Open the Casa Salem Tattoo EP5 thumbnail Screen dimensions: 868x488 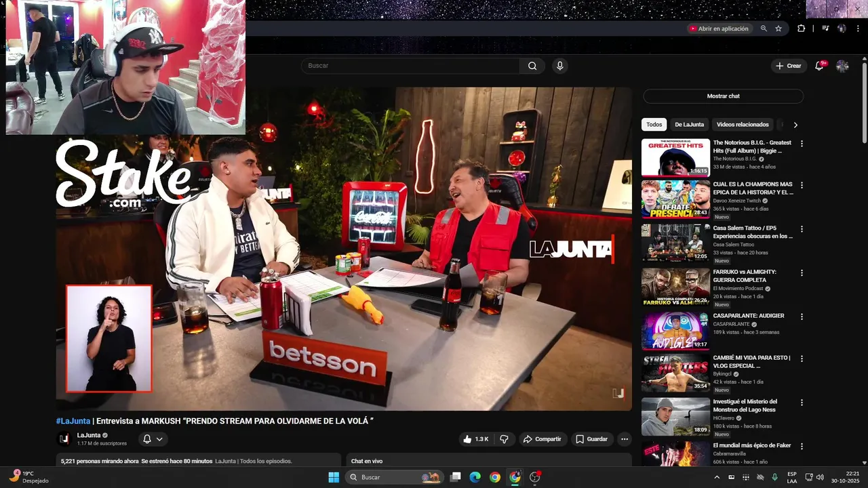[x=675, y=243]
